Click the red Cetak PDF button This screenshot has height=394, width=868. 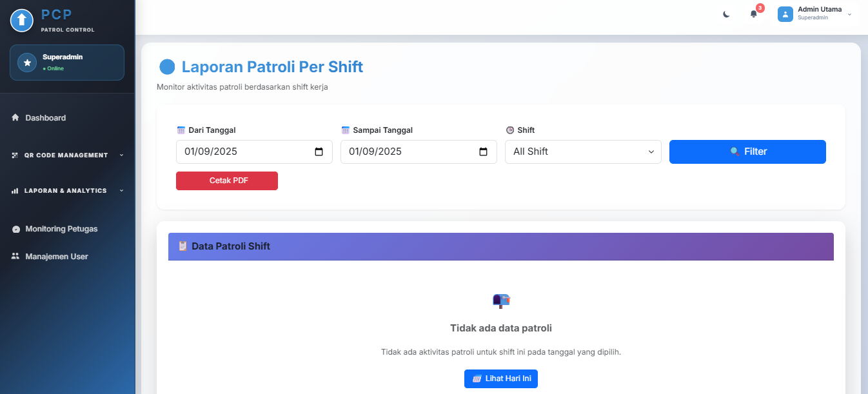point(227,181)
